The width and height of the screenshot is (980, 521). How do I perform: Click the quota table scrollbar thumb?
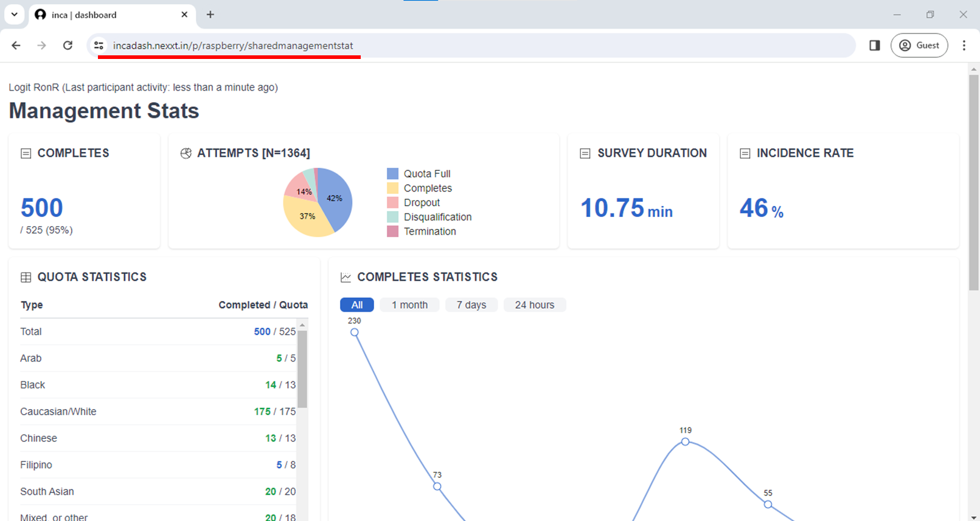coord(302,369)
